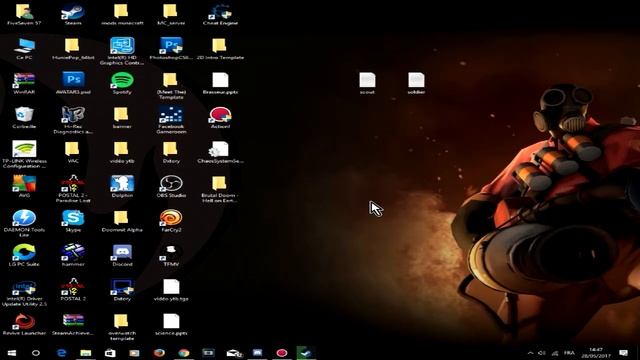Select the SteamAchieve... archive file
The image size is (640, 360).
(x=73, y=324)
